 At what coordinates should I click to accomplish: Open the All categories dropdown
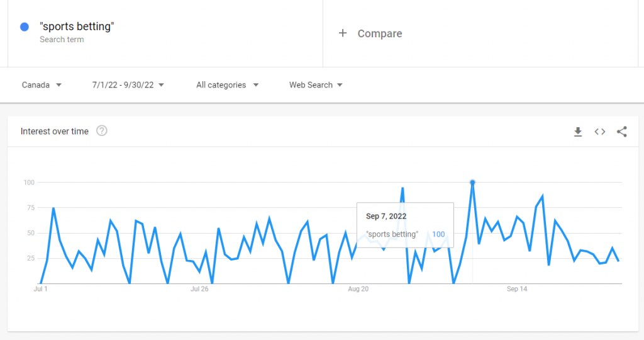(228, 85)
